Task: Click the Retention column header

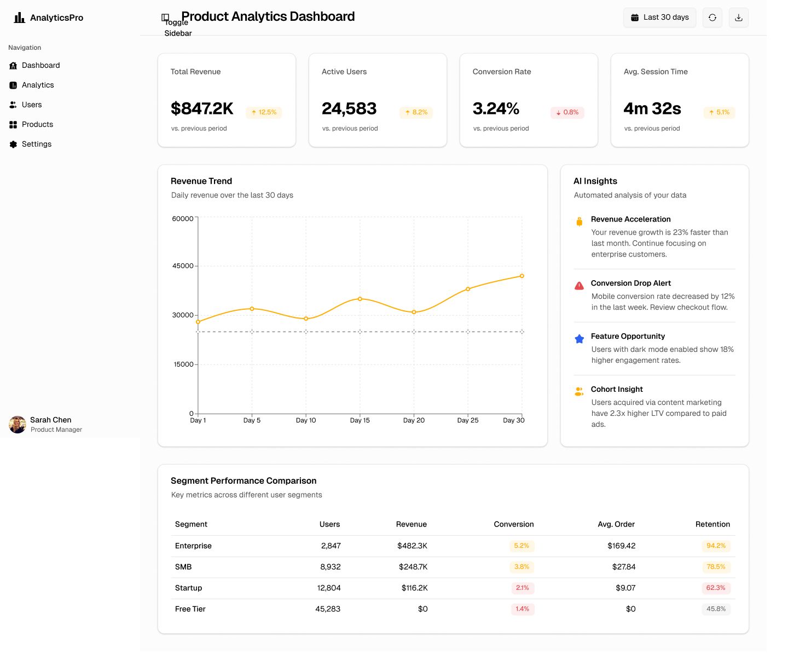Action: (712, 524)
